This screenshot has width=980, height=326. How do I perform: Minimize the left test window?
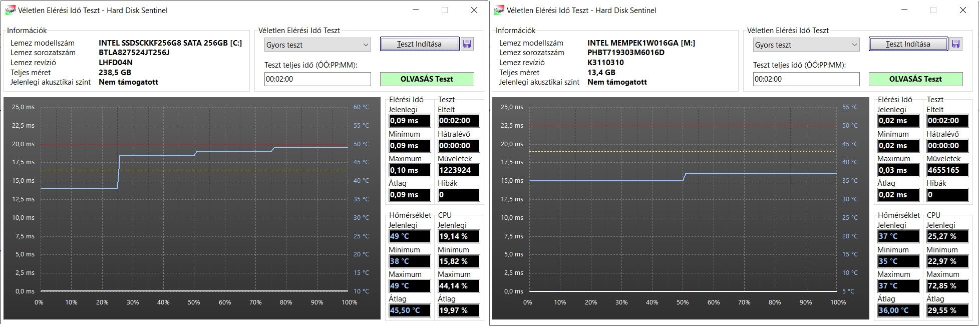(x=415, y=10)
